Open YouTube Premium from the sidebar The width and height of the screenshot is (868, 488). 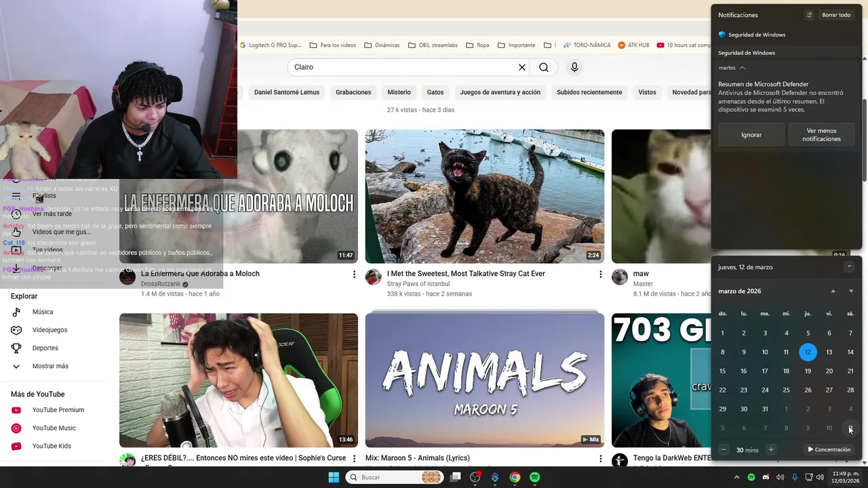(58, 410)
